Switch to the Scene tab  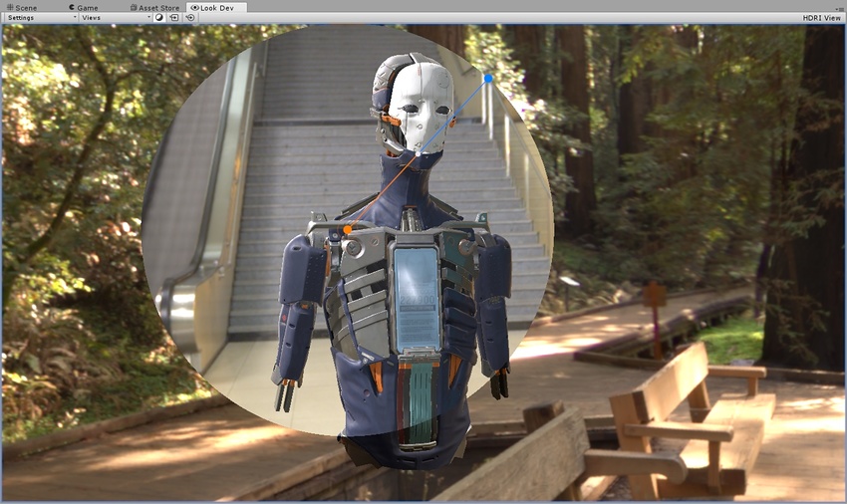coord(22,7)
